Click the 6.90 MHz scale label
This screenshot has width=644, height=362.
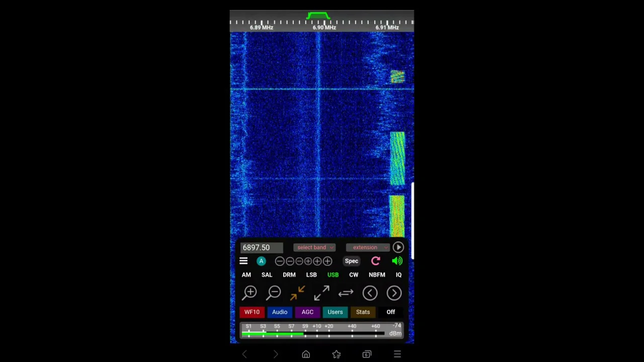click(325, 28)
